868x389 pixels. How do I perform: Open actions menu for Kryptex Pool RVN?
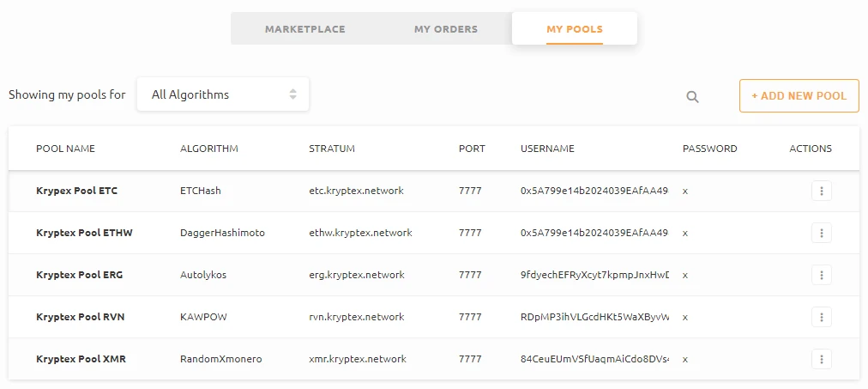(821, 317)
